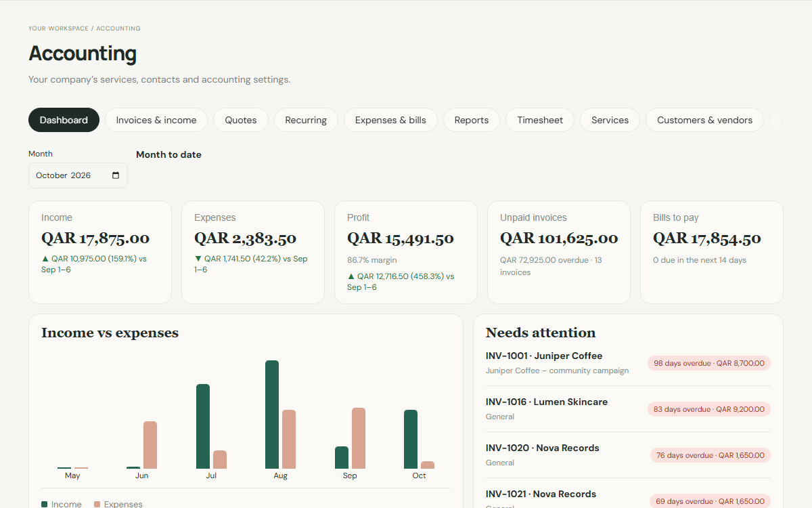Click the October income bar
Image resolution: width=812 pixels, height=508 pixels.
[x=411, y=439]
